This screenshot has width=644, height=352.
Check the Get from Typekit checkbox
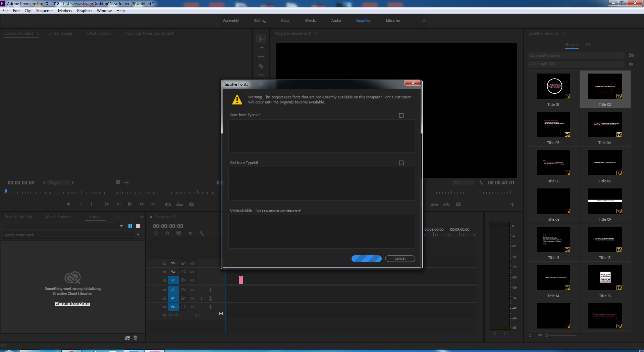(x=401, y=163)
